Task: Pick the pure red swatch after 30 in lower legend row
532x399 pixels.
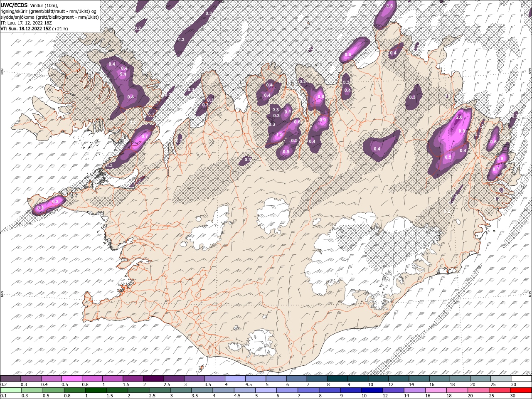Action: tap(521, 390)
